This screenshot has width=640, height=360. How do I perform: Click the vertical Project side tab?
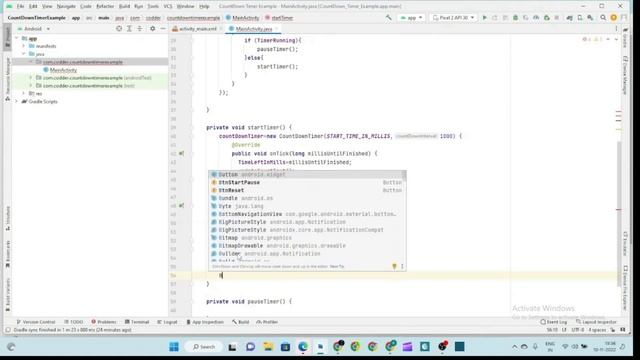pos(7,37)
